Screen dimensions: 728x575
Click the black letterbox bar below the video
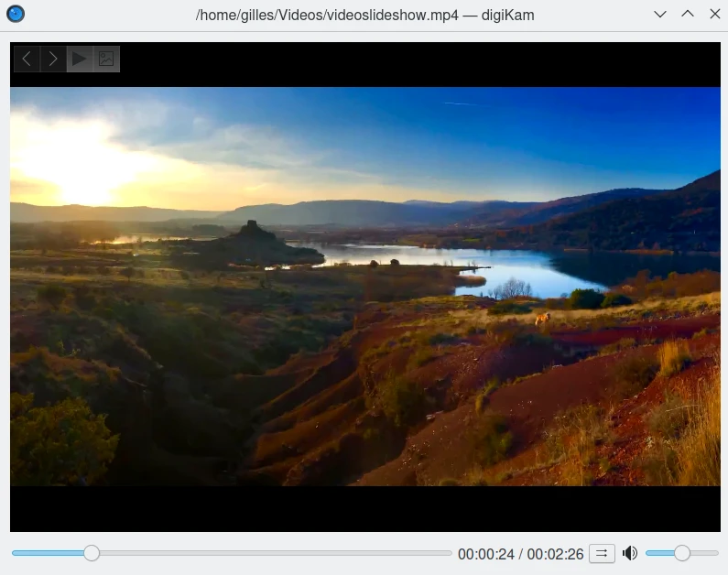[366, 508]
